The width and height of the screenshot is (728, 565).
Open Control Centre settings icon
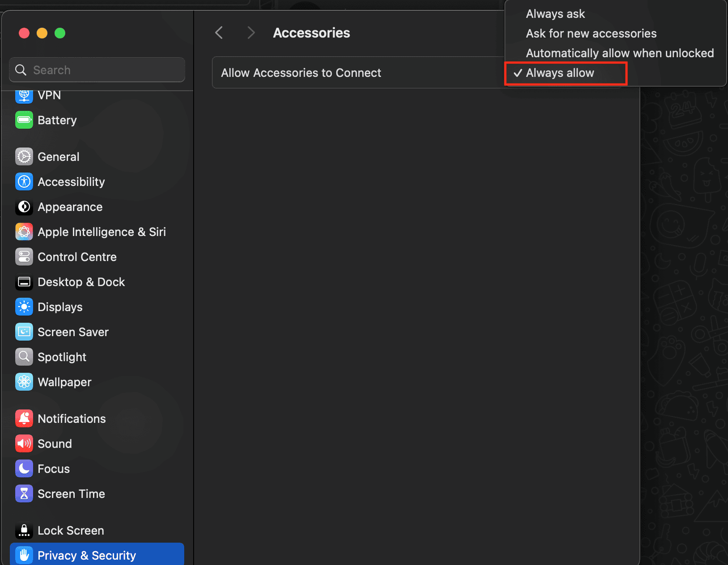pyautogui.click(x=24, y=257)
